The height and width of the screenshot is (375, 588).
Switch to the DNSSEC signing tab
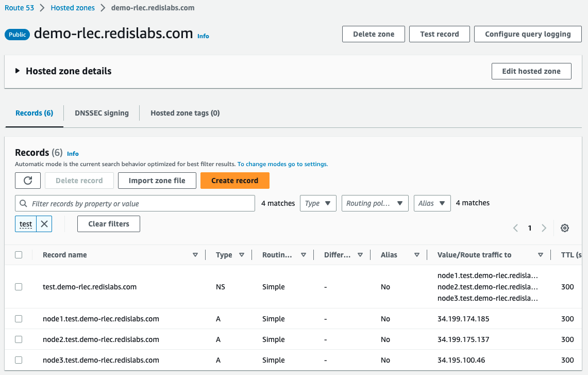pyautogui.click(x=102, y=113)
